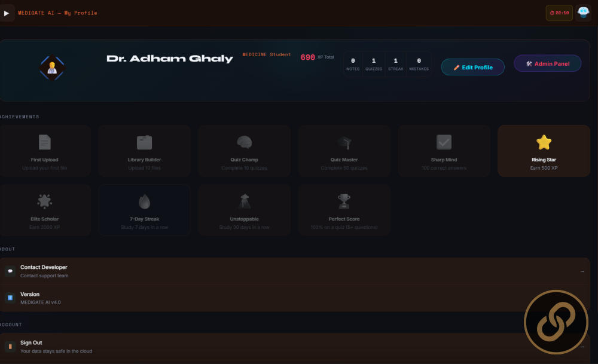Screen dimensions: 598x364
Task: Click the 100 correct answers description
Action: 444,168
